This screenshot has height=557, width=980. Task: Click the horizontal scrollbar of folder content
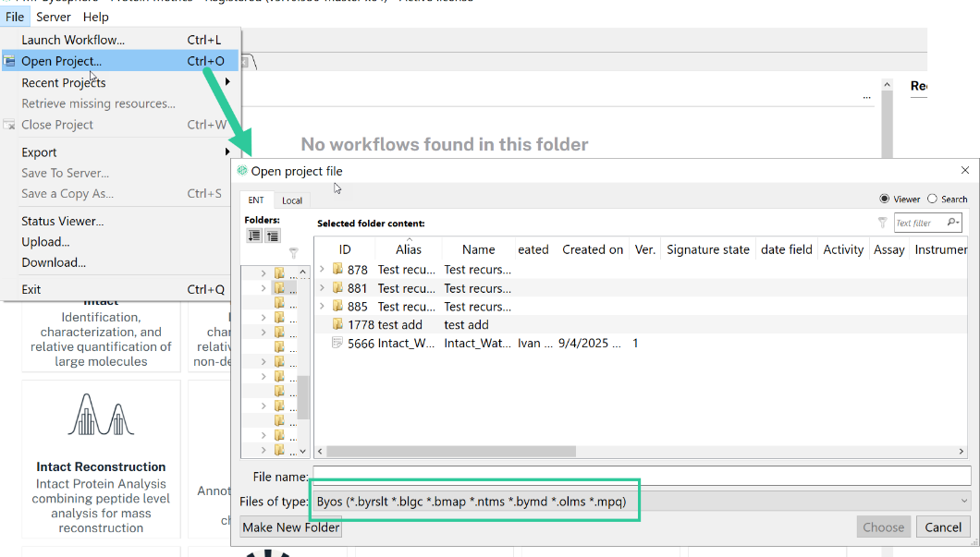pos(641,451)
